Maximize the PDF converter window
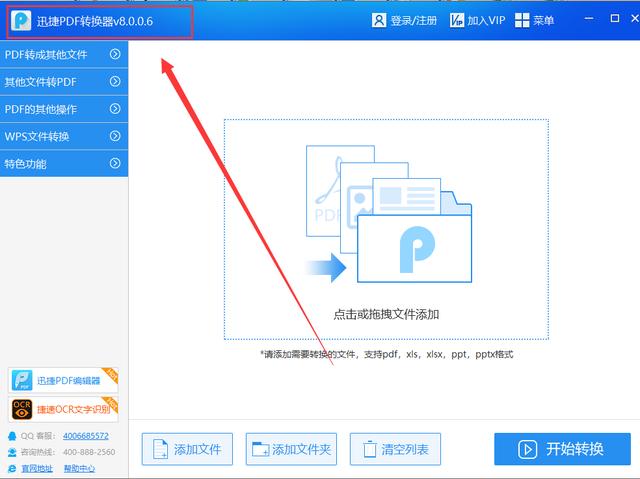 pos(615,18)
